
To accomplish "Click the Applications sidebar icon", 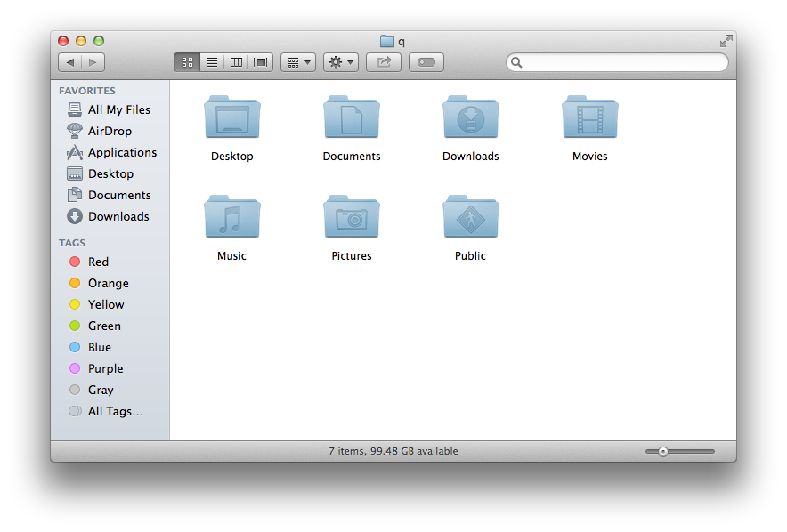I will click(x=75, y=152).
